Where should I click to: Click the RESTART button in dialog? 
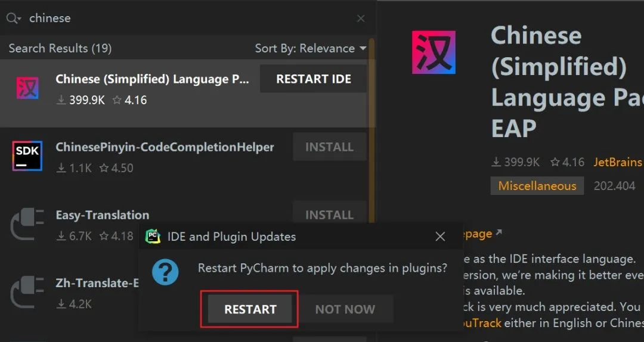coord(250,309)
